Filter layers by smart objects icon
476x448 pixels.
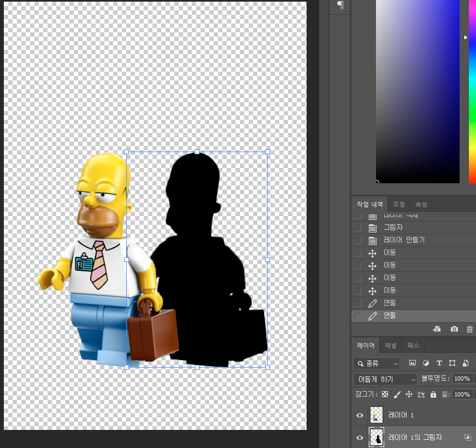466,363
